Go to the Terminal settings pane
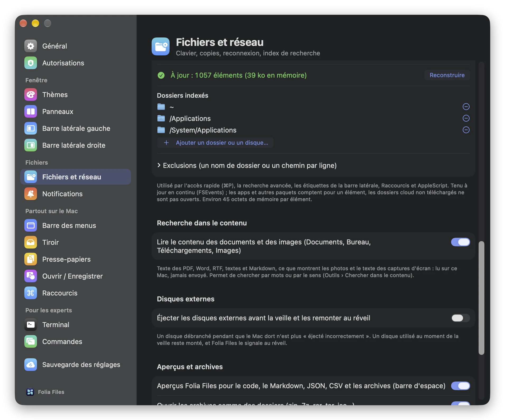 tap(76, 325)
